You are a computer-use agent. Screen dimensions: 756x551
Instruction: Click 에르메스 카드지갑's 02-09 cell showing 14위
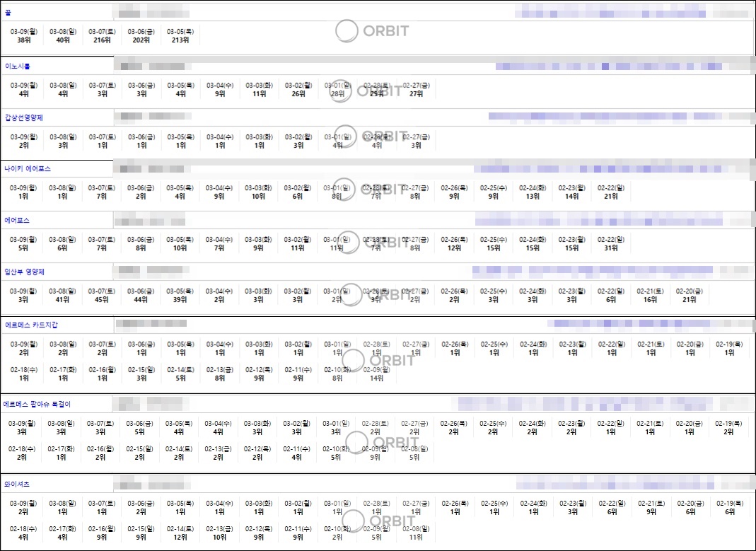point(376,373)
